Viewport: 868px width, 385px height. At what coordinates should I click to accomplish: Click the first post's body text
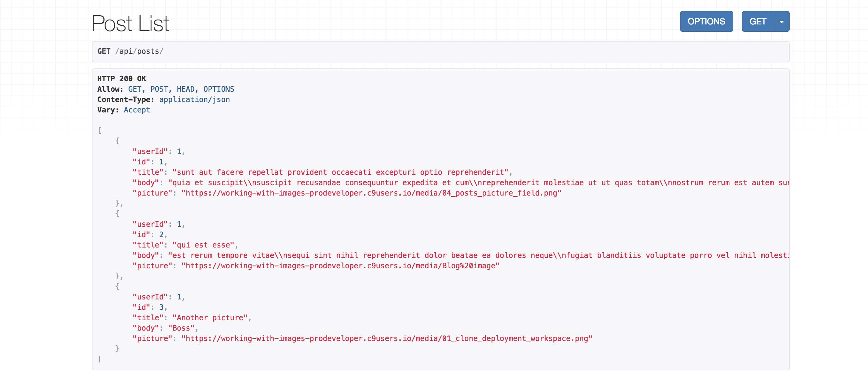click(478, 183)
